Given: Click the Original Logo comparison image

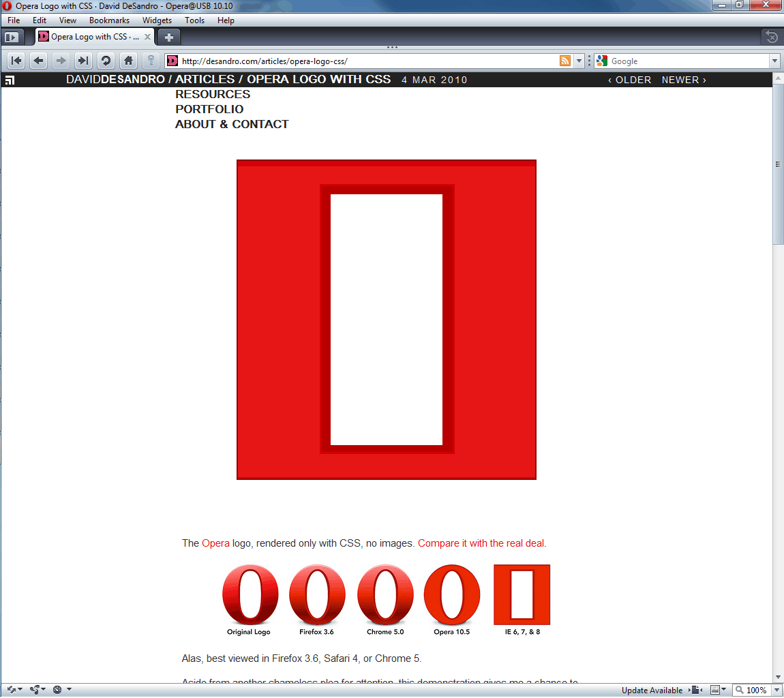Looking at the screenshot, I should point(250,595).
